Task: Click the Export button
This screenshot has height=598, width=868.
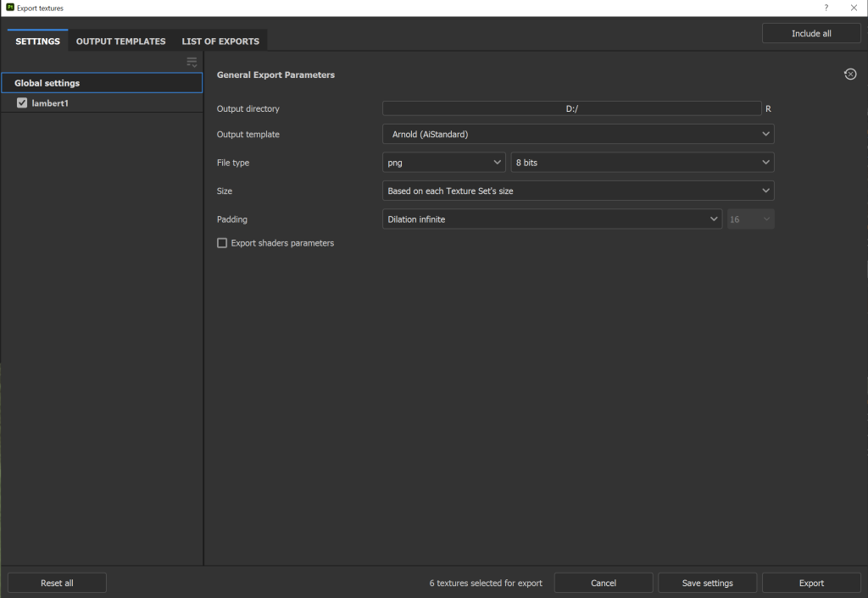Action: pyautogui.click(x=811, y=583)
